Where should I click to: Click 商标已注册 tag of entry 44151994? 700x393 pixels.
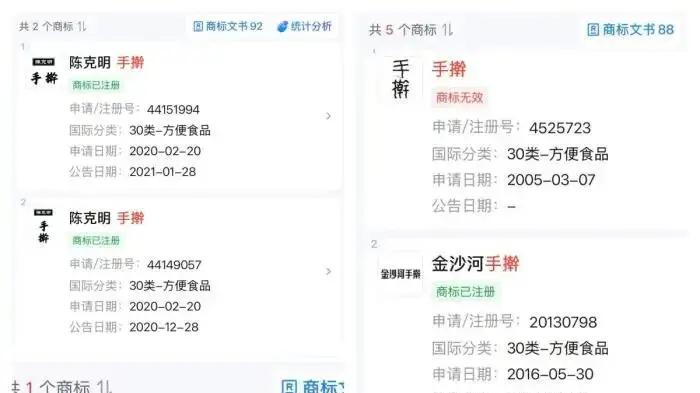96,85
